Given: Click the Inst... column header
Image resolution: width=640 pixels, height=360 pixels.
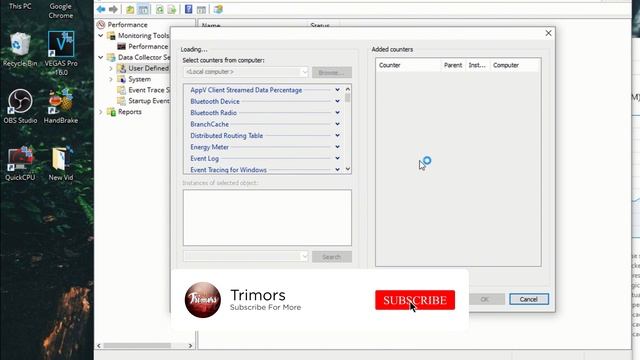Looking at the screenshot, I should point(477,65).
